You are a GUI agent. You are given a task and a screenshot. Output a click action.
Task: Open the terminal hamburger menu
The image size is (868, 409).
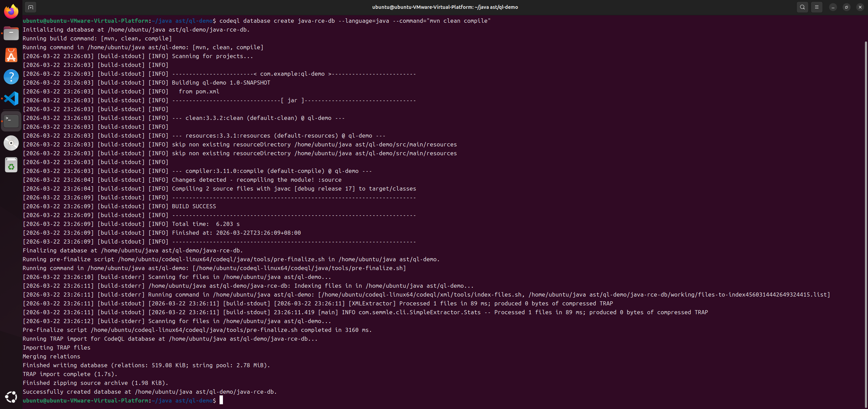click(817, 7)
